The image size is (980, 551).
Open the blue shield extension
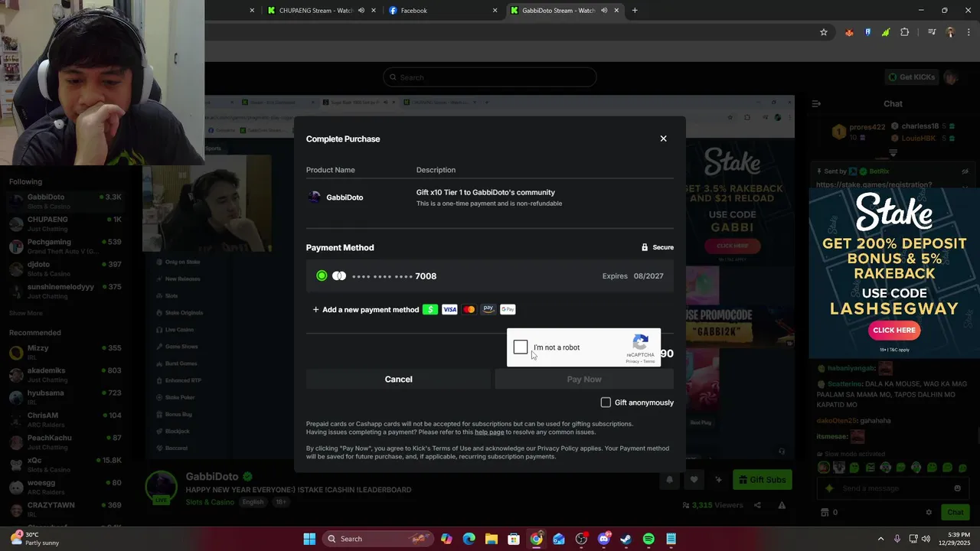(x=867, y=32)
